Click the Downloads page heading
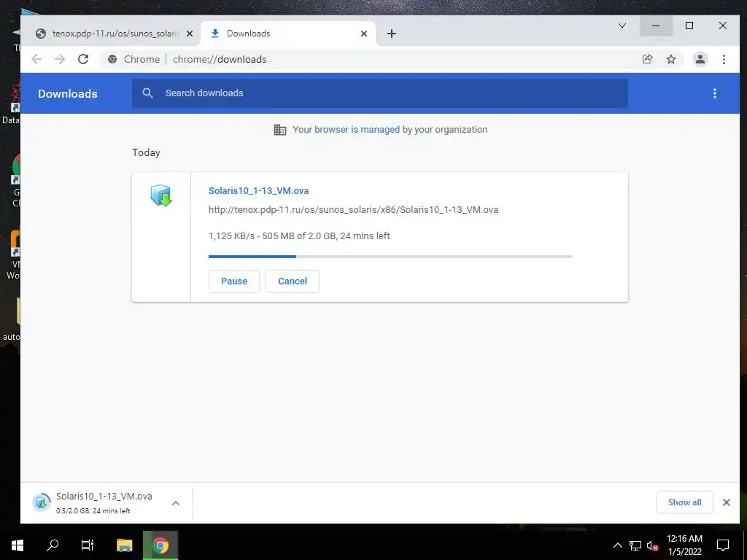The height and width of the screenshot is (560, 747). click(x=68, y=94)
